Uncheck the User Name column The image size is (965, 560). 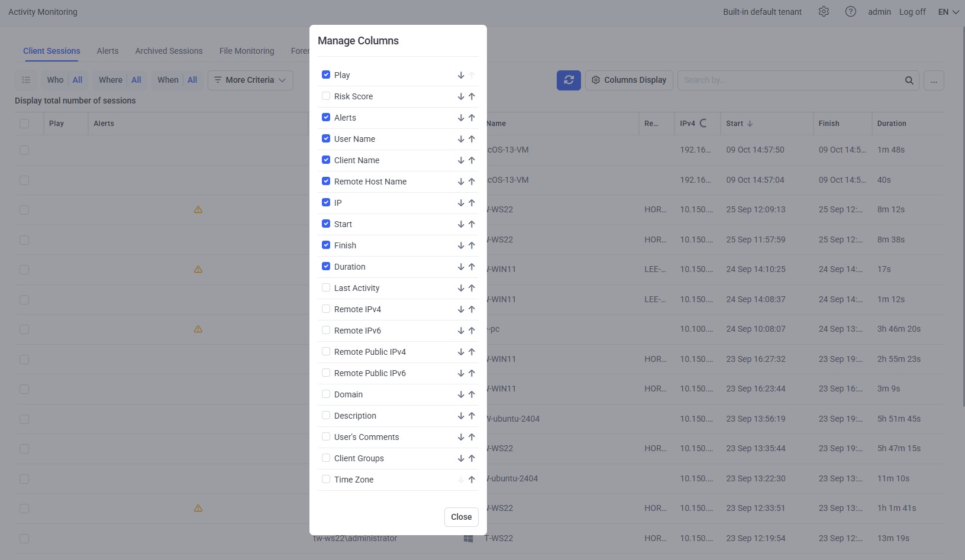click(326, 139)
